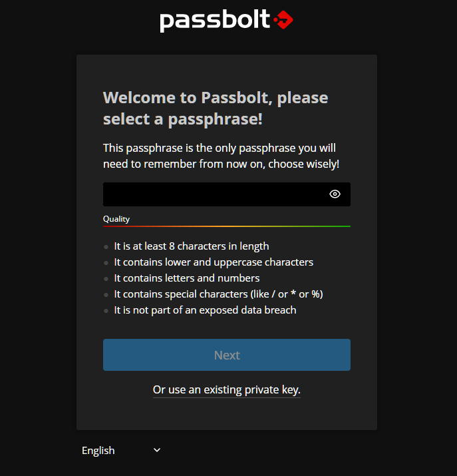Click the bullet for special characters rule
Image resolution: width=457 pixels, height=476 pixels.
click(x=106, y=295)
